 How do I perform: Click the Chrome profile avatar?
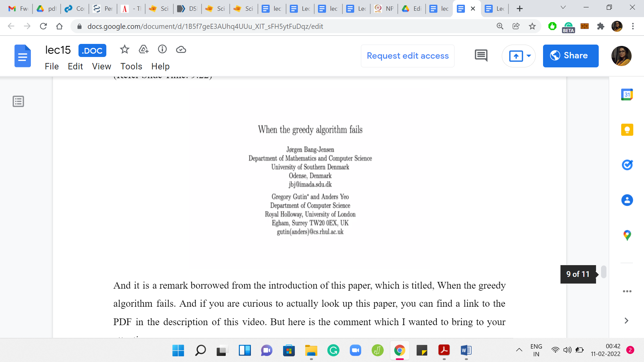617,26
